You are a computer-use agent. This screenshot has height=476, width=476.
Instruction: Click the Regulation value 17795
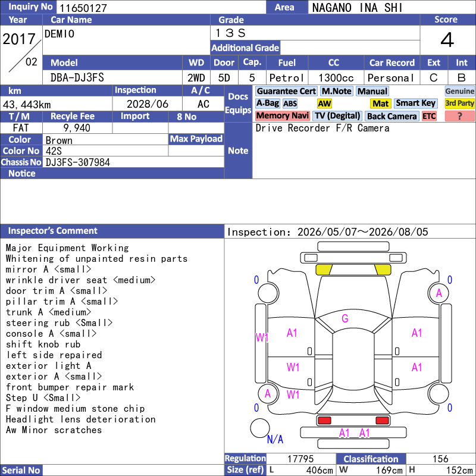tap(300, 459)
